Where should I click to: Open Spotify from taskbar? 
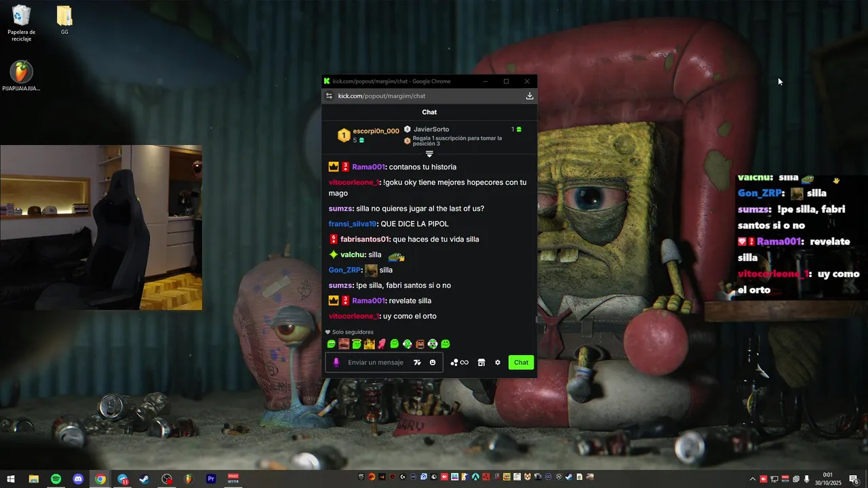click(56, 479)
